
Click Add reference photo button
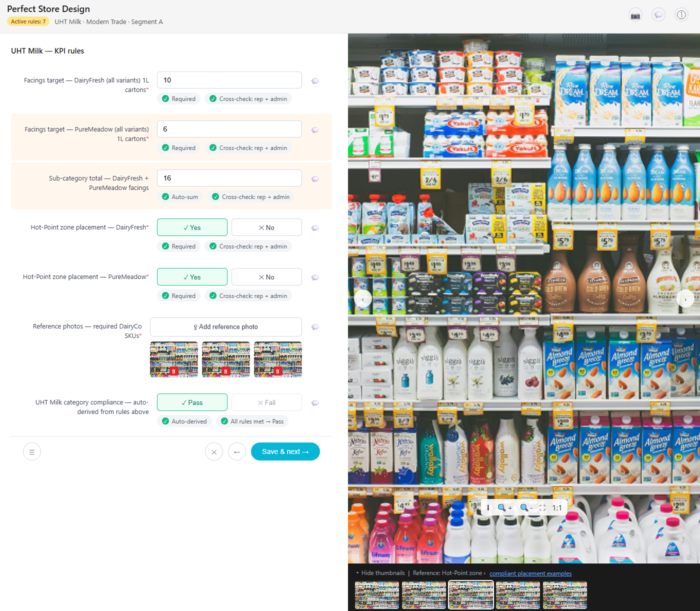click(x=226, y=327)
